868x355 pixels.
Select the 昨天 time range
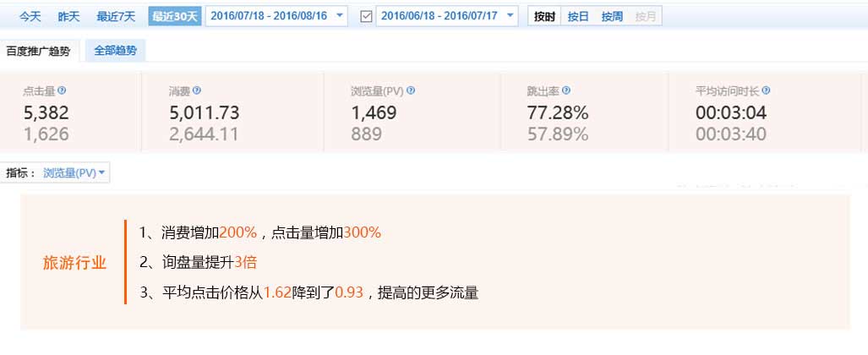coord(69,16)
